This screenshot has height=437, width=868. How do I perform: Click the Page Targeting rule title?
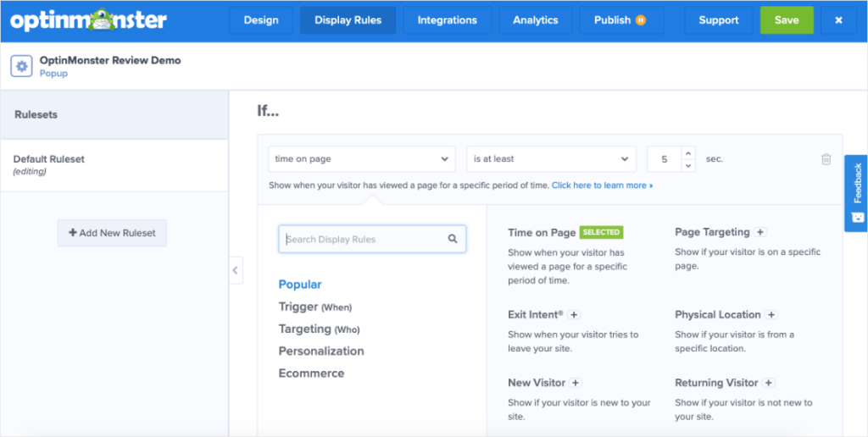(712, 232)
